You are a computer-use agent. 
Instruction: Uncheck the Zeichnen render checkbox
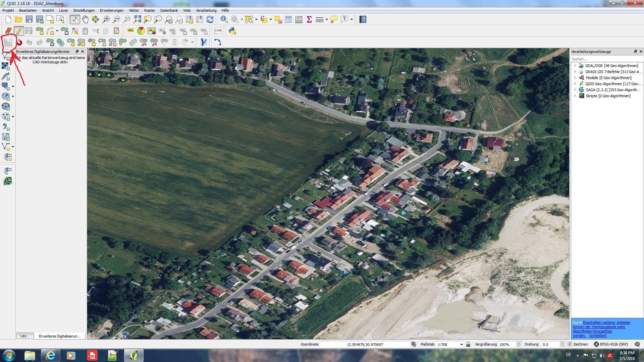pyautogui.click(x=570, y=344)
